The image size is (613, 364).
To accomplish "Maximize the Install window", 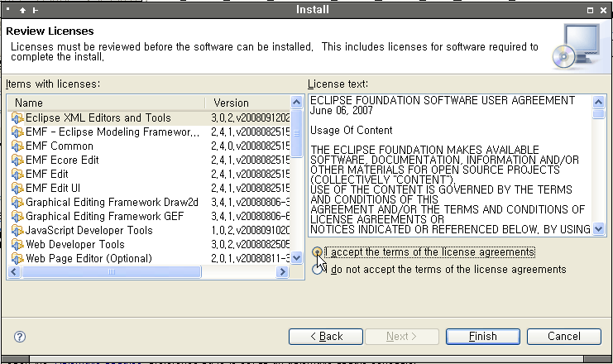I will (x=591, y=11).
